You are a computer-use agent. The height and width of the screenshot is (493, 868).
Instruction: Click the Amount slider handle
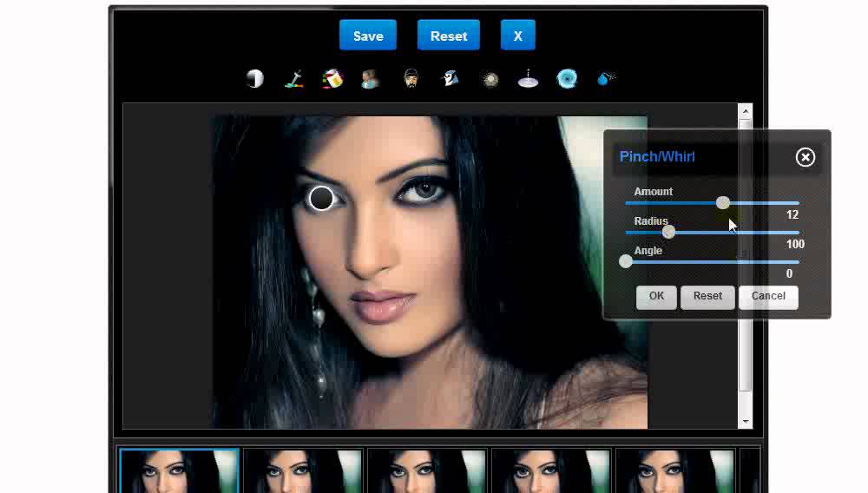click(x=722, y=203)
